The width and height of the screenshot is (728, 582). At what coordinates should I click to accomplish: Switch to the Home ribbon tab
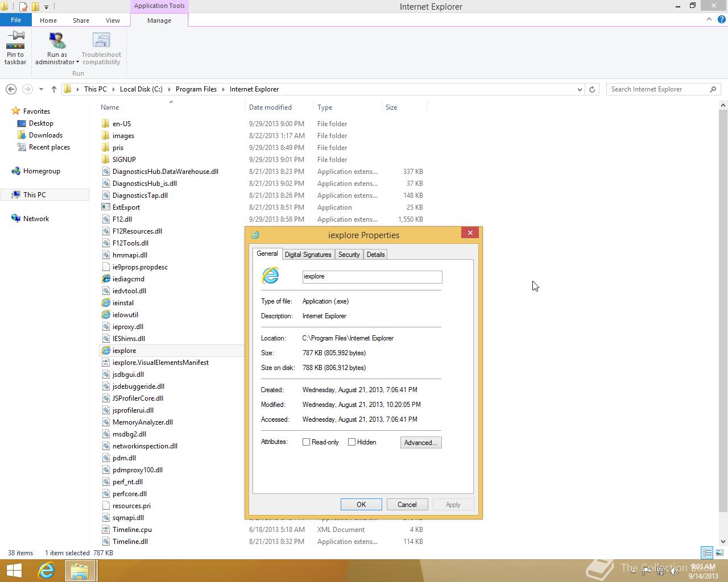(x=48, y=20)
